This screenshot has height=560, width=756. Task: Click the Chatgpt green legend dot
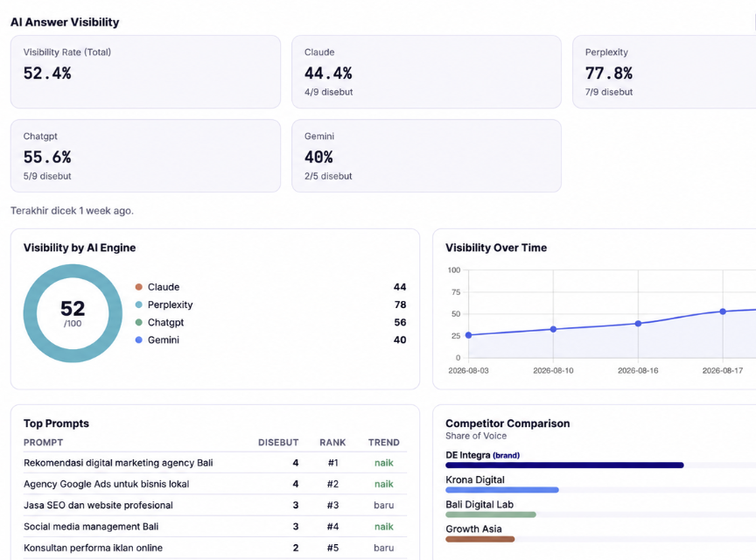(x=139, y=322)
